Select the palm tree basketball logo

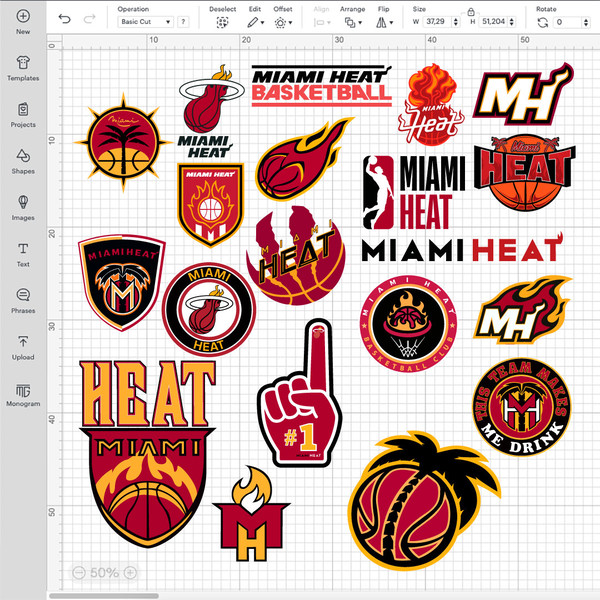[424, 501]
